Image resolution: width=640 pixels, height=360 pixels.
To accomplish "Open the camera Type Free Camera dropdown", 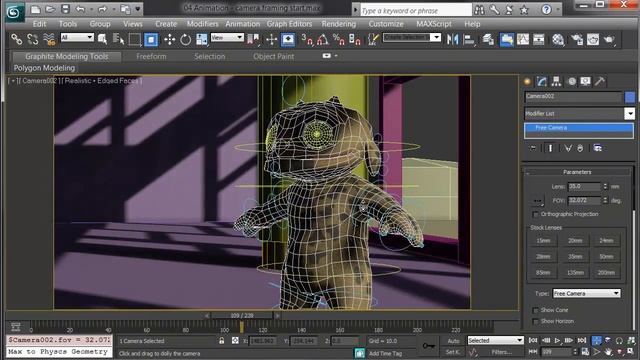I will click(x=587, y=293).
